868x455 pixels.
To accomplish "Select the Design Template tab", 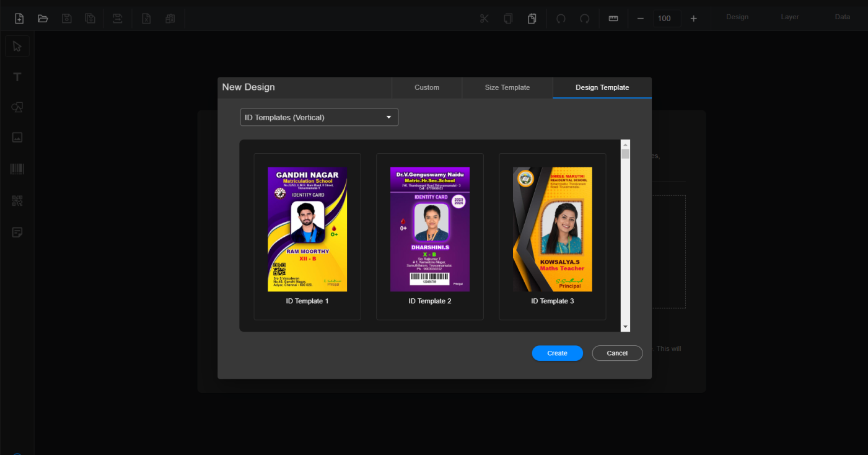I will pos(602,87).
